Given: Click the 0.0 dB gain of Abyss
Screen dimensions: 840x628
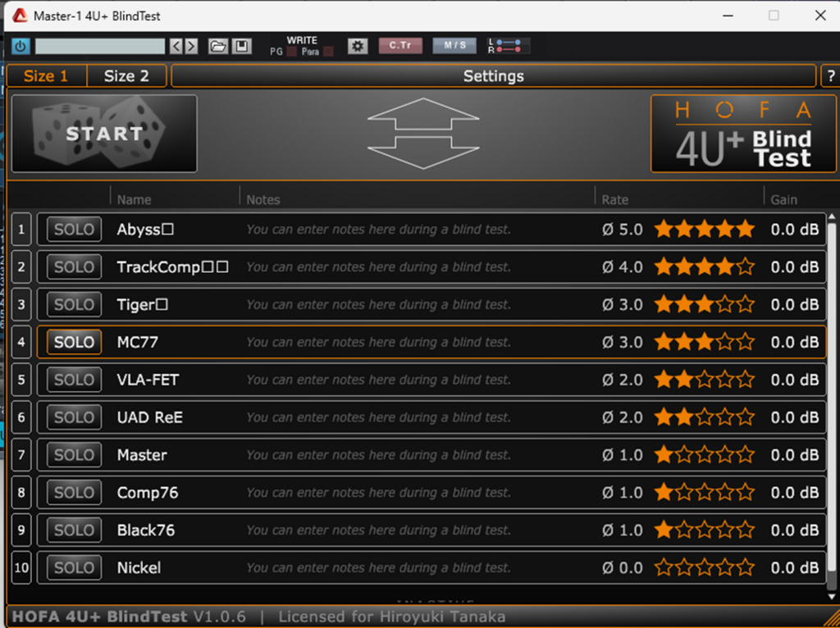Looking at the screenshot, I should tap(795, 230).
